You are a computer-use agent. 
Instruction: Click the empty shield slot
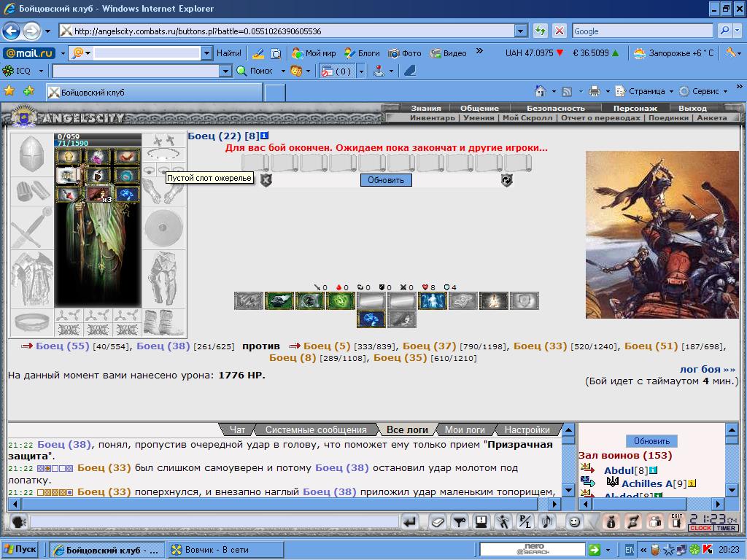pos(164,227)
